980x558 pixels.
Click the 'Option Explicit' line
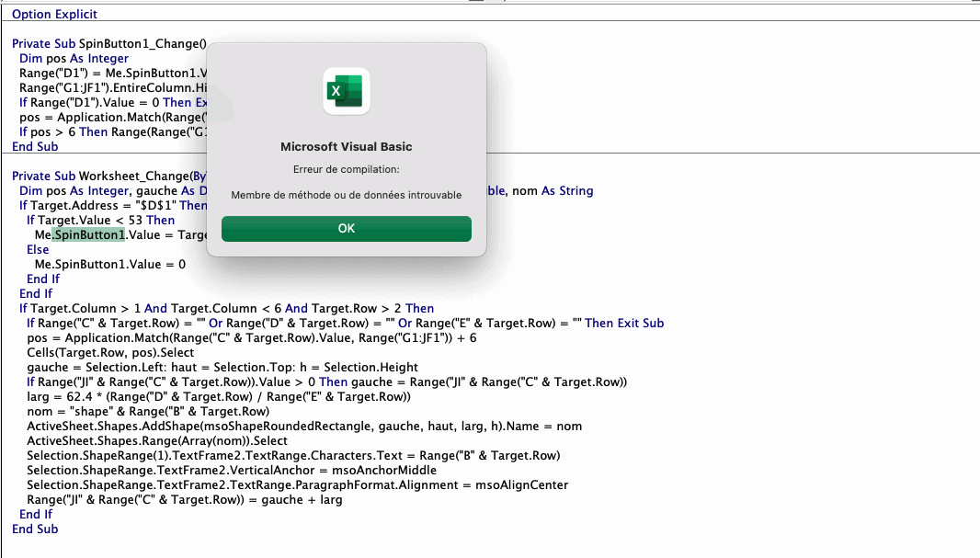point(54,14)
